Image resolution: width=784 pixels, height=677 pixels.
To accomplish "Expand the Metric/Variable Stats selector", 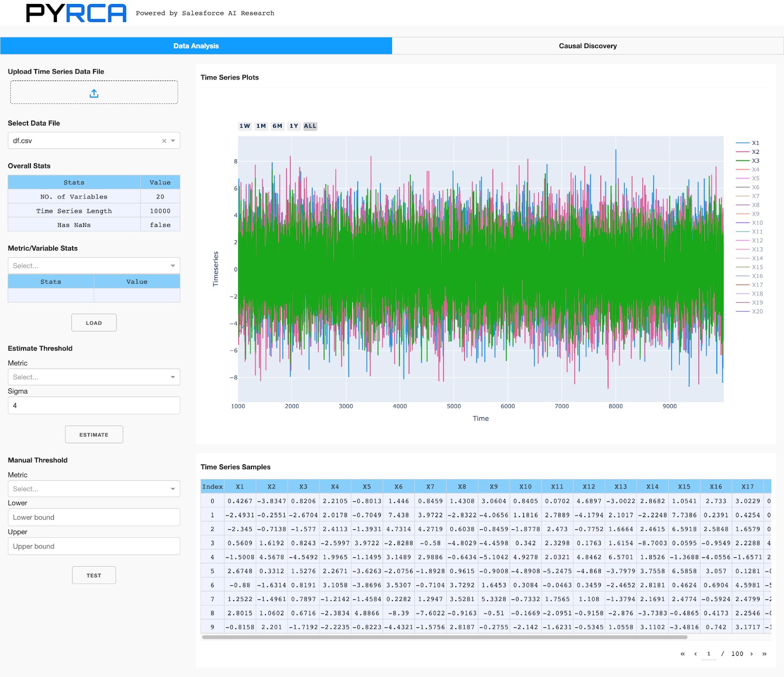I will 94,266.
